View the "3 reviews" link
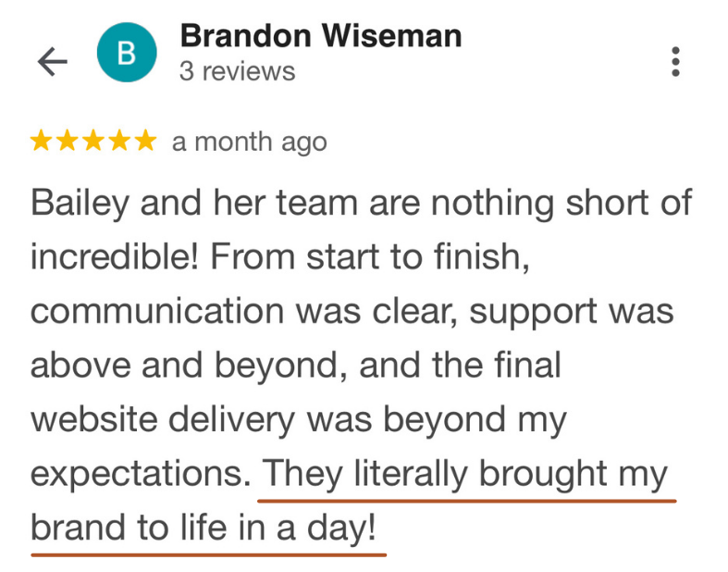 click(237, 71)
